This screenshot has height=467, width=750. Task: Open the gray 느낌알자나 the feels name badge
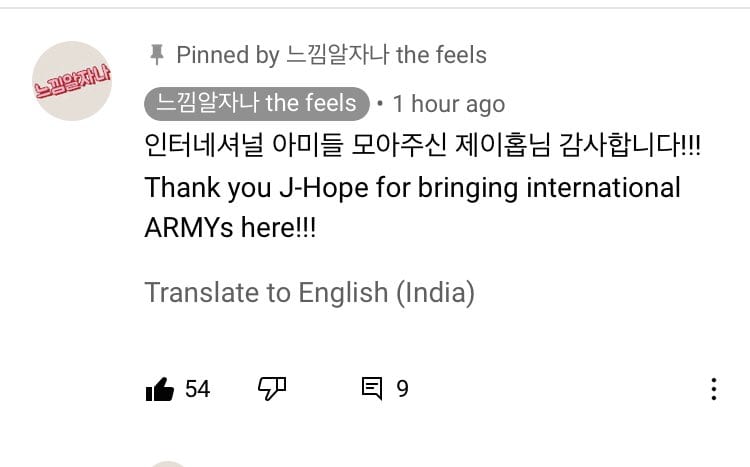click(x=257, y=103)
